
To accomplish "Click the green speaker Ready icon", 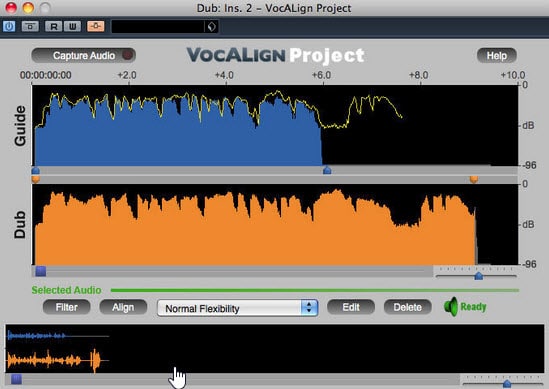I will (x=451, y=307).
